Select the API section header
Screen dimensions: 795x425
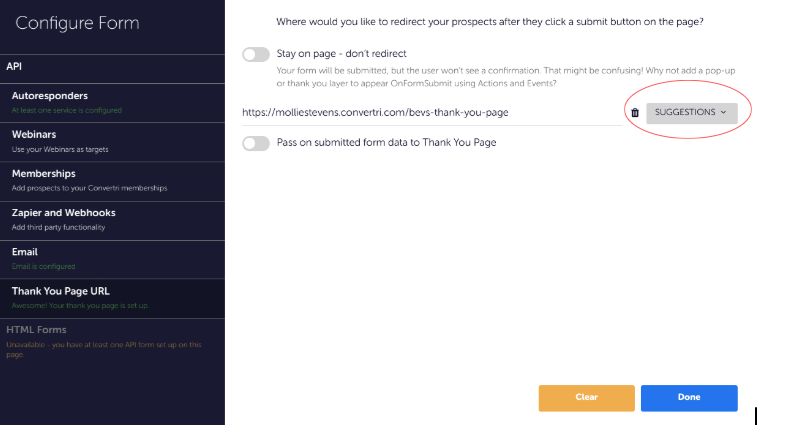pos(15,67)
